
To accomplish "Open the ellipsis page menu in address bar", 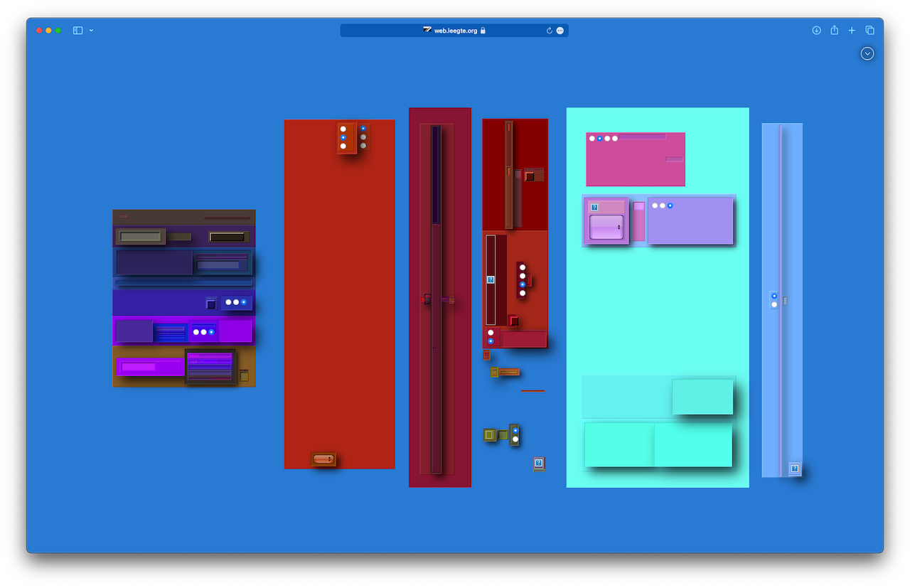I will coord(560,31).
